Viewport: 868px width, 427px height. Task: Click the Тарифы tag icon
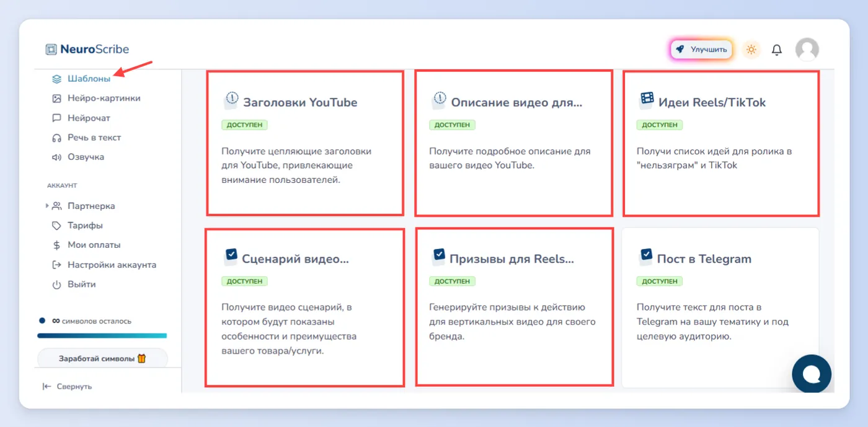pos(56,226)
